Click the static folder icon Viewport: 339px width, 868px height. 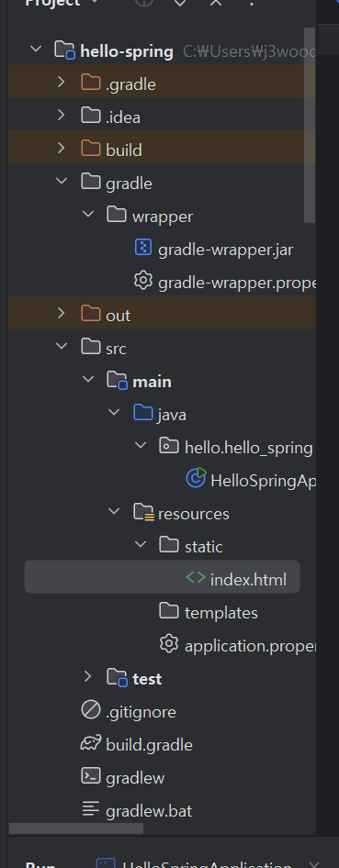[x=169, y=545]
